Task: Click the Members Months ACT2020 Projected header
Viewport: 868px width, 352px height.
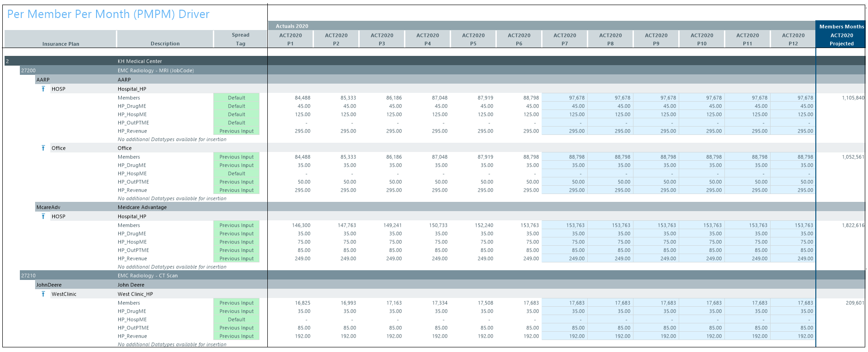Action: [x=841, y=35]
